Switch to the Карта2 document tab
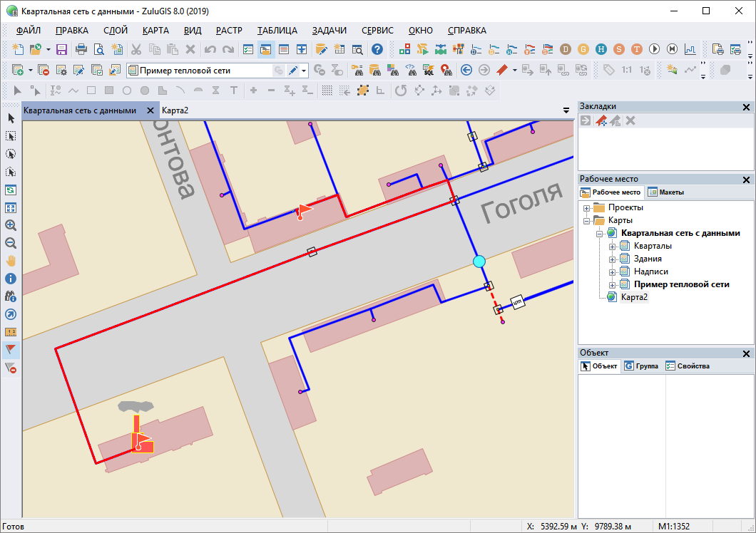 click(175, 110)
